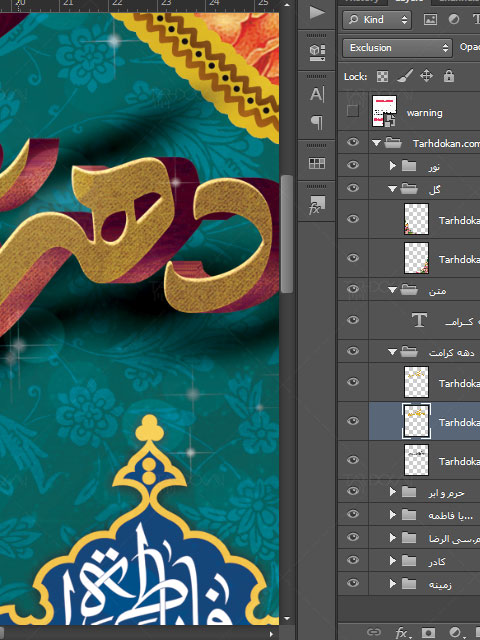
Task: Toggle visibility of دهه کرامت group
Action: (353, 351)
